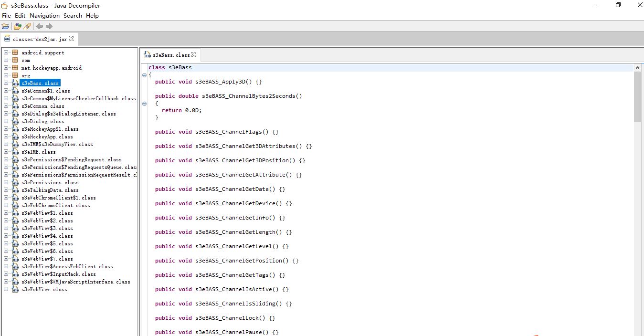Open the Search menu
Screen dimensions: 644x336
[x=73, y=16]
